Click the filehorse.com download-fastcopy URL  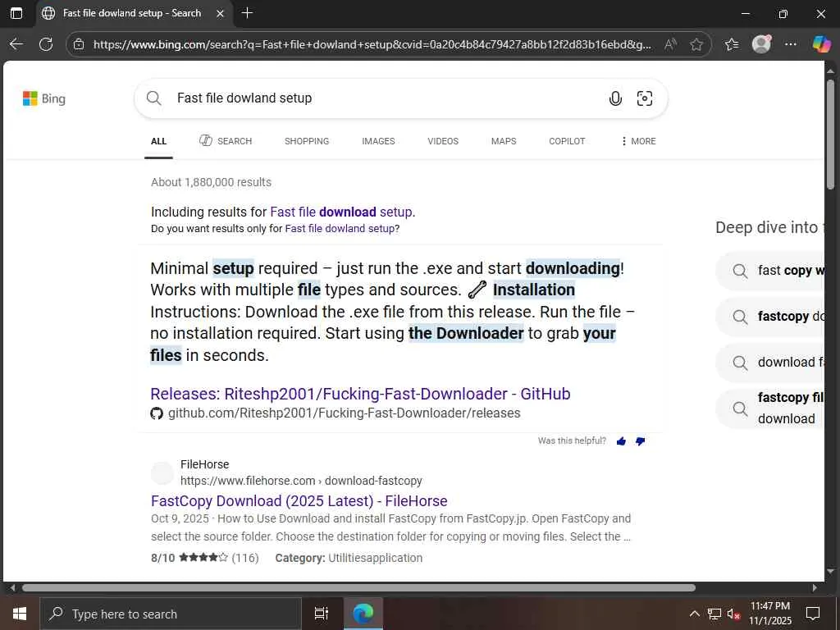click(x=301, y=481)
